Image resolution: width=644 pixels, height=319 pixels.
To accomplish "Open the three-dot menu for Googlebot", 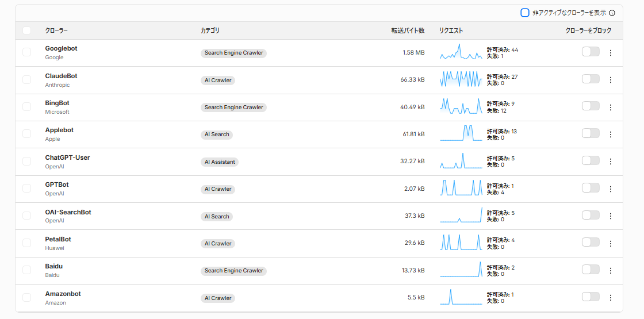I will click(610, 52).
